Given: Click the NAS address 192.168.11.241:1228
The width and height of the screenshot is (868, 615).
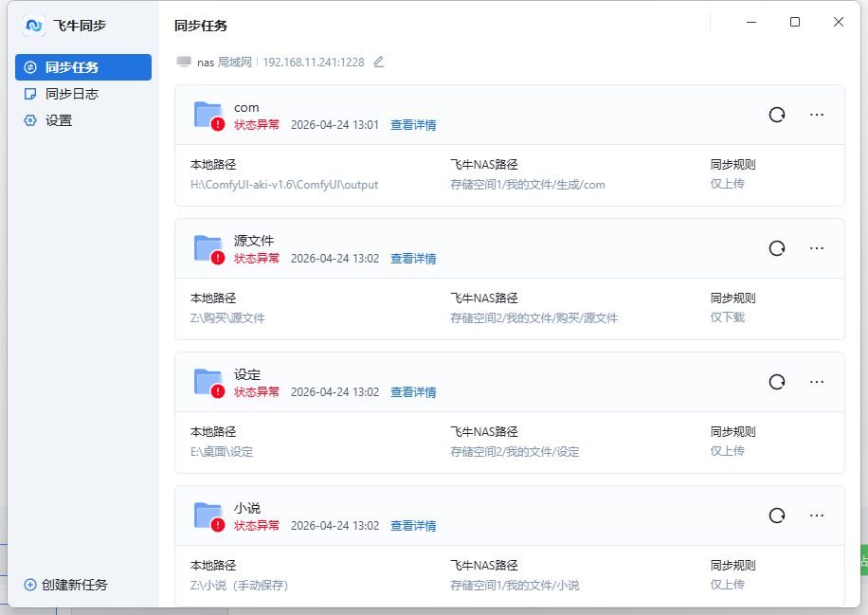Looking at the screenshot, I should tap(314, 62).
